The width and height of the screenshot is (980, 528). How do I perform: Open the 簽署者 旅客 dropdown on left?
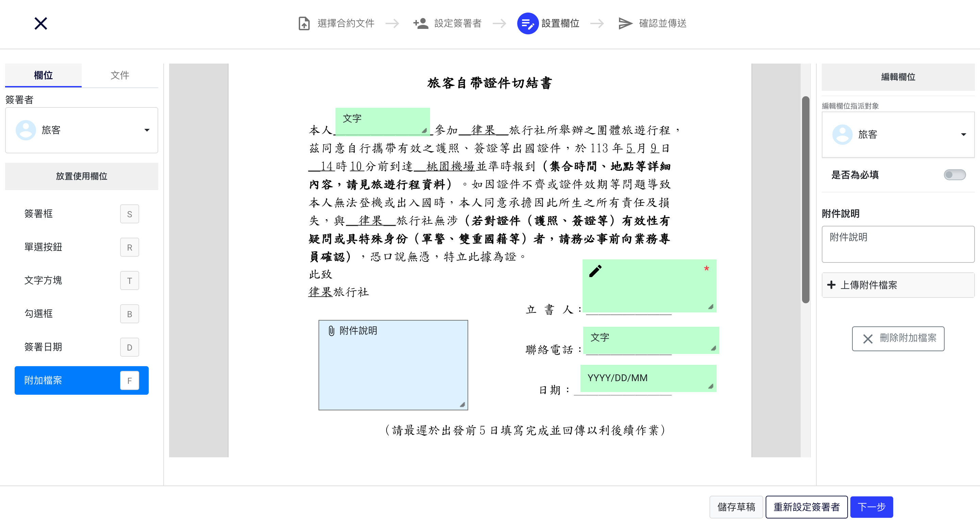click(81, 130)
